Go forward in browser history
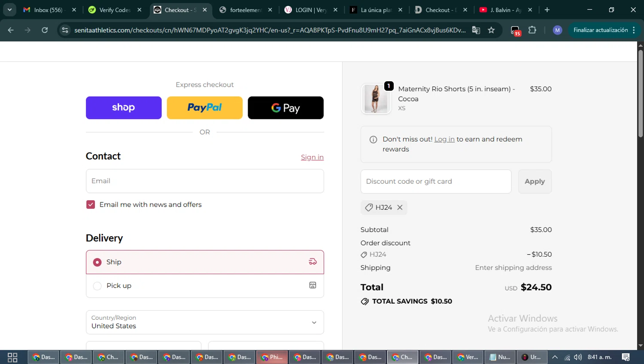 pos(27,30)
